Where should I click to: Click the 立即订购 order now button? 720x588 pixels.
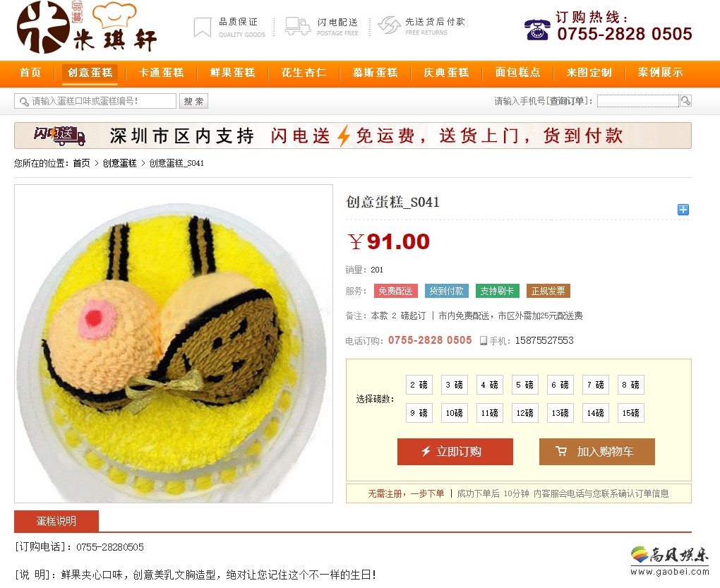[455, 452]
